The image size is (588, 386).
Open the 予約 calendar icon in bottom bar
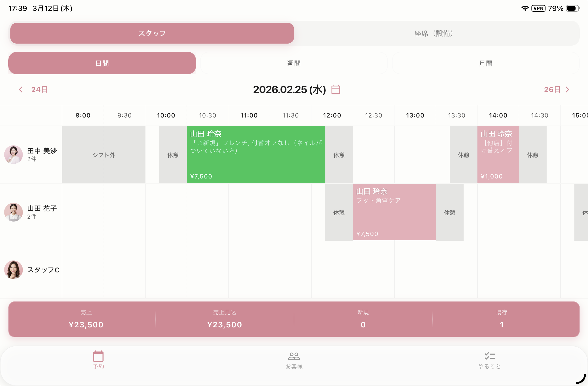click(98, 356)
